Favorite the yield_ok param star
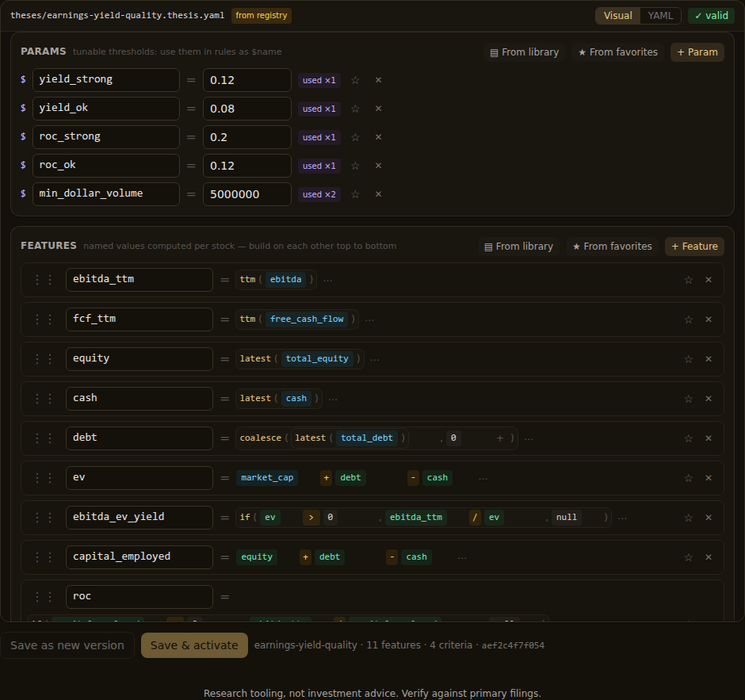Image resolution: width=745 pixels, height=700 pixels. point(355,109)
